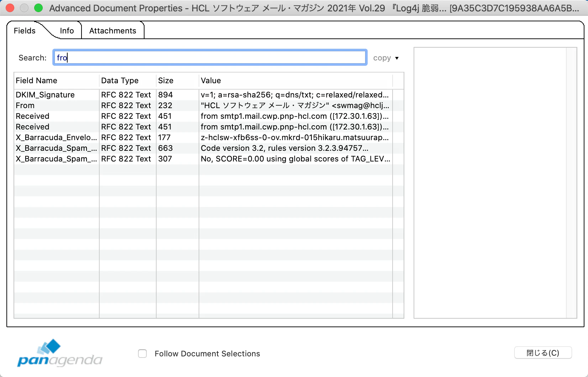This screenshot has width=588, height=377.
Task: Click value Code version 3.2
Action: (x=285, y=148)
